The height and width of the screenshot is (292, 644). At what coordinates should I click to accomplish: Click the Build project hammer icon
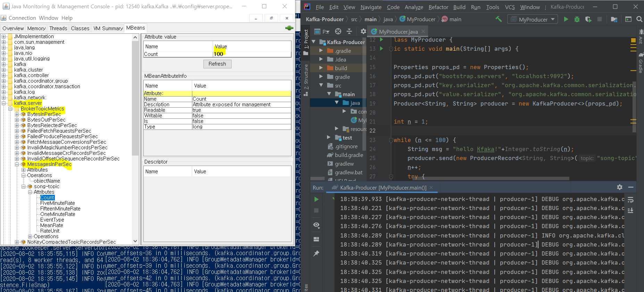(499, 19)
